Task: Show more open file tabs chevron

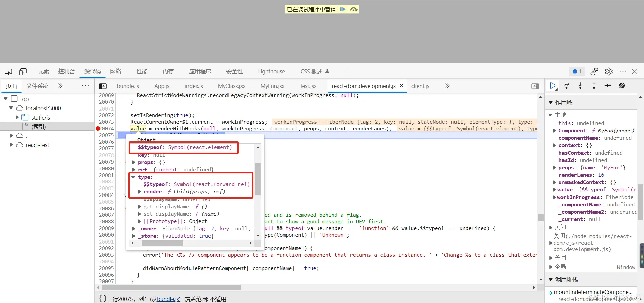Action: [447, 86]
